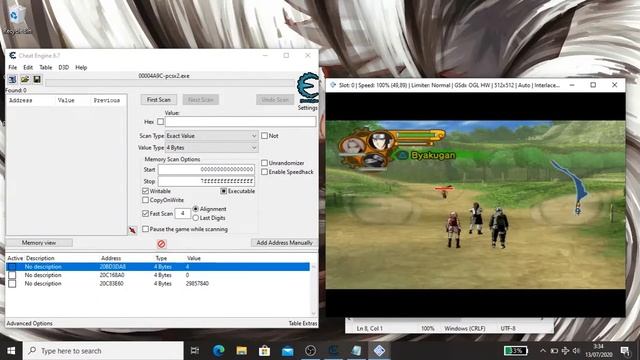Click the taskbar clock showing 3:34
The width and height of the screenshot is (640, 360).
598,351
